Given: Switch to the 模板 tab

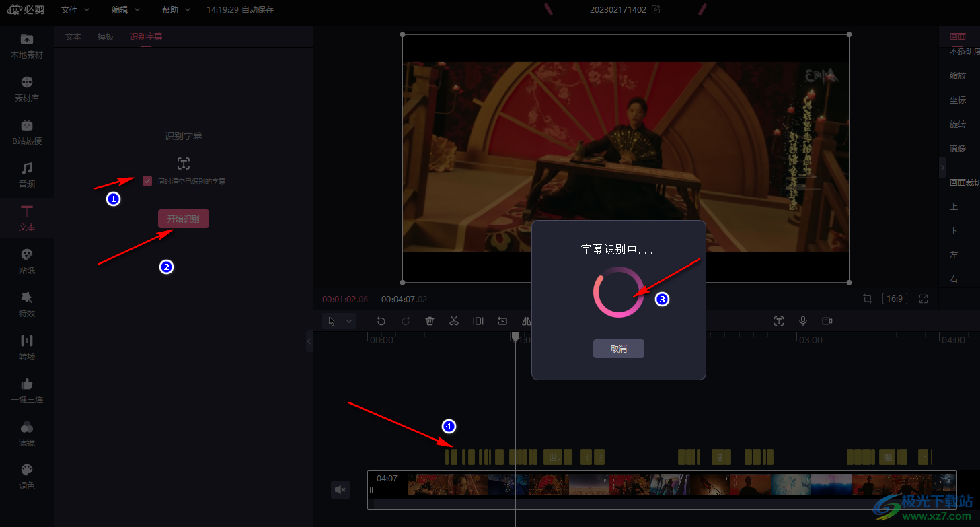Looking at the screenshot, I should tap(106, 37).
